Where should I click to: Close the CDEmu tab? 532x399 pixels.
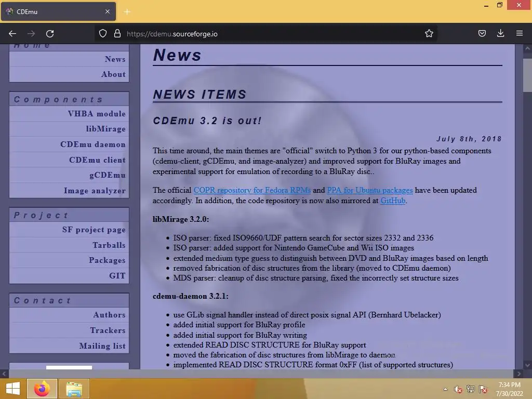(x=108, y=11)
